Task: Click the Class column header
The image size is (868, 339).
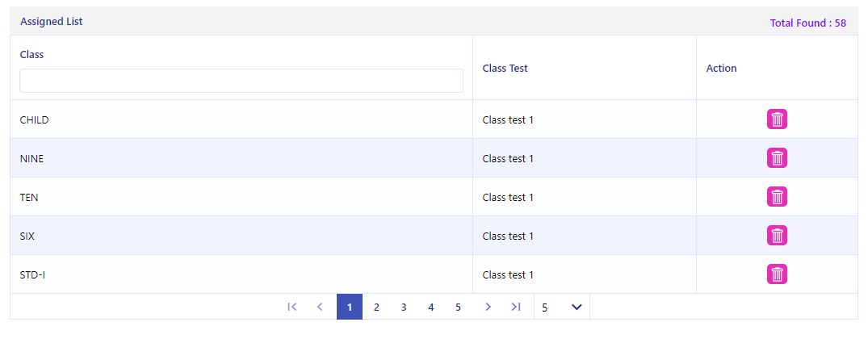Action: click(x=31, y=54)
